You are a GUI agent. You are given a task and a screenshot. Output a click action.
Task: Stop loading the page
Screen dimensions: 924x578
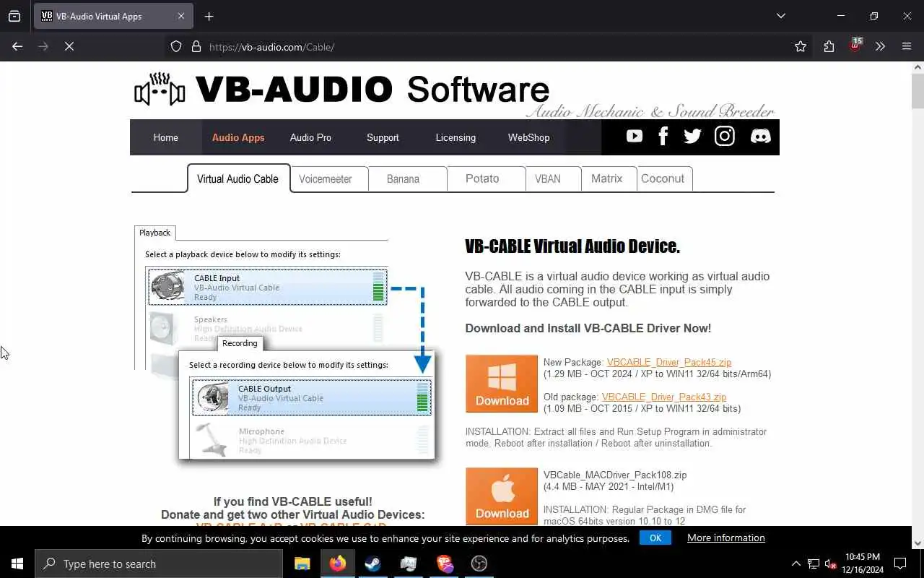point(69,46)
